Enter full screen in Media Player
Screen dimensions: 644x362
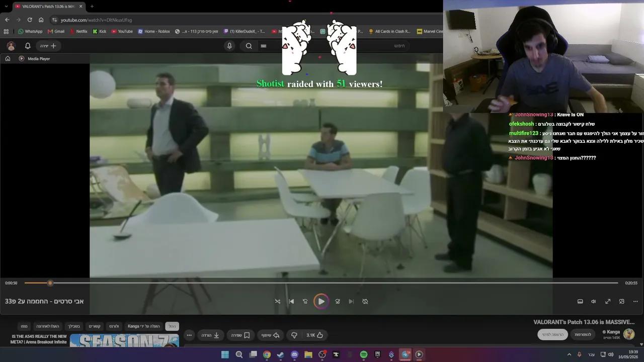click(x=608, y=301)
